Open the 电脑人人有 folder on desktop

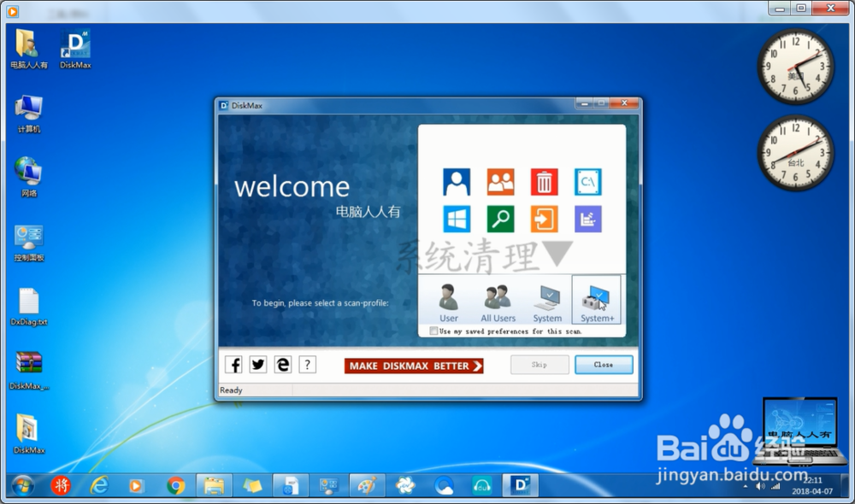tap(29, 49)
